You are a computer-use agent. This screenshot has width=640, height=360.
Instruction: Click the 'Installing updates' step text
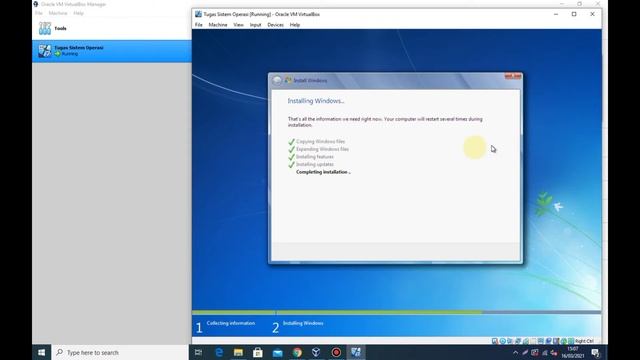coord(315,164)
